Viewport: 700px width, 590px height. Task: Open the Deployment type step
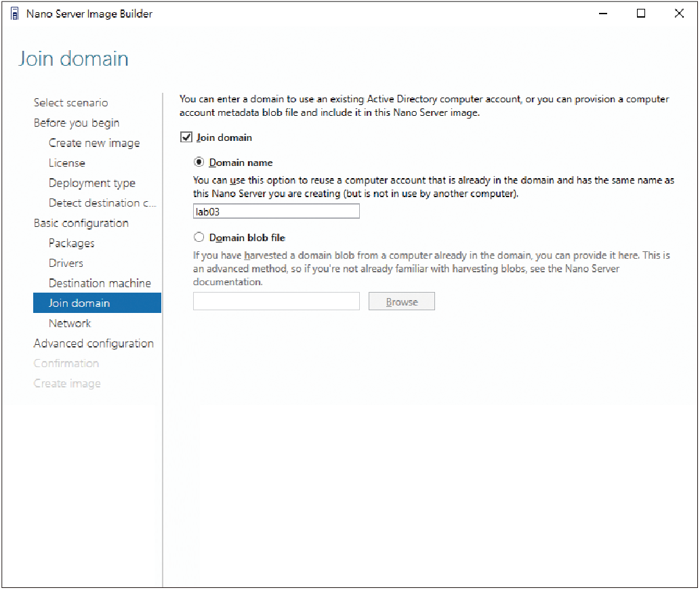(x=92, y=183)
